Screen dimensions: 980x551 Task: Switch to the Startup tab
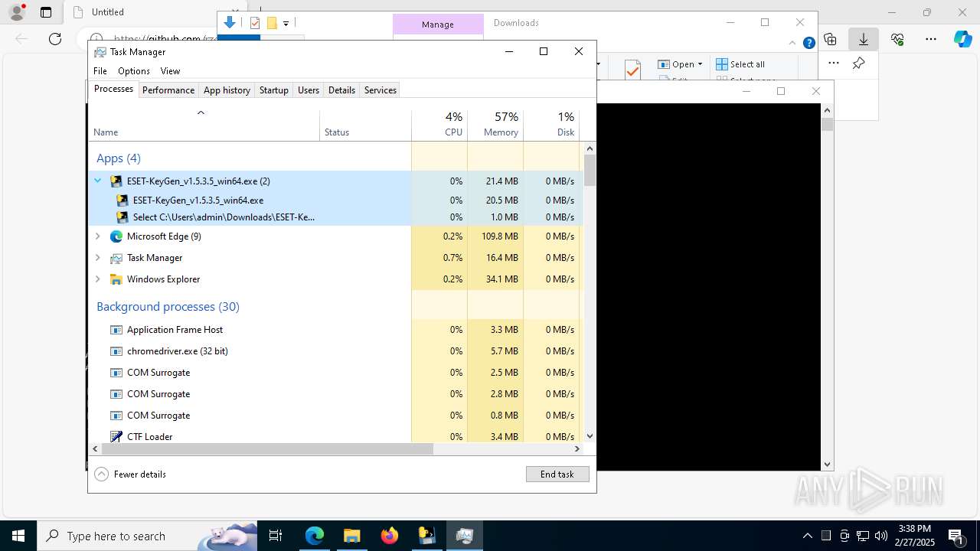pos(273,90)
